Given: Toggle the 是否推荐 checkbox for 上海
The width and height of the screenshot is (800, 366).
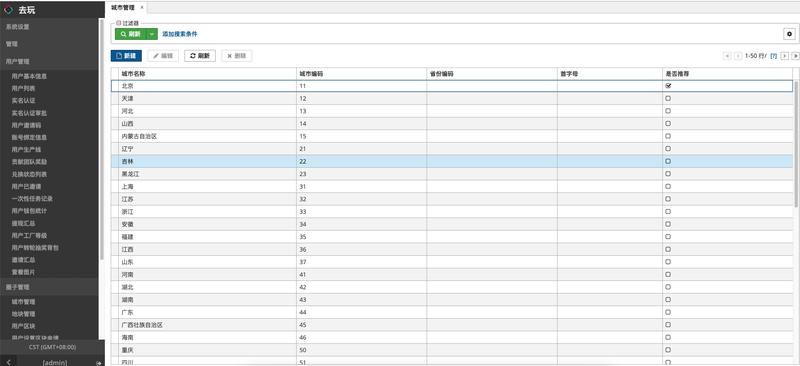Looking at the screenshot, I should pyautogui.click(x=668, y=186).
